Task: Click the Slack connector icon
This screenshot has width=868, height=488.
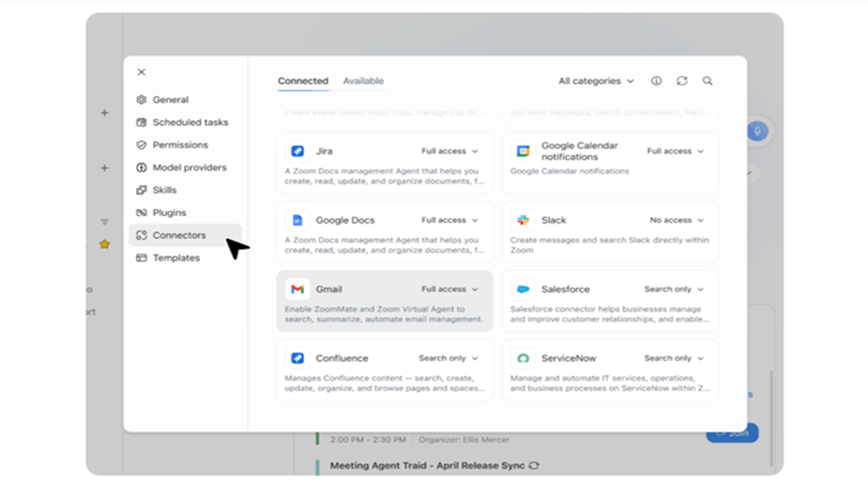Action: 523,221
